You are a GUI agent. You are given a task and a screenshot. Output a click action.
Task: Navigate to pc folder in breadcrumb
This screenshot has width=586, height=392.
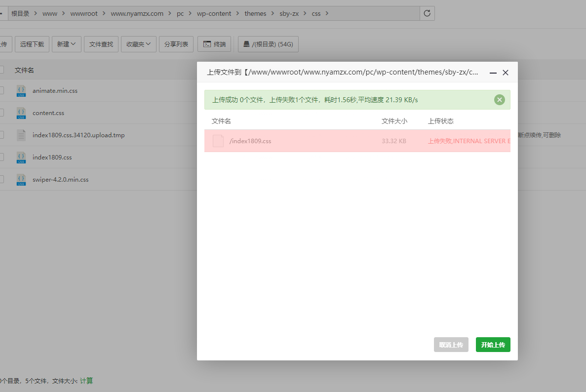(180, 13)
